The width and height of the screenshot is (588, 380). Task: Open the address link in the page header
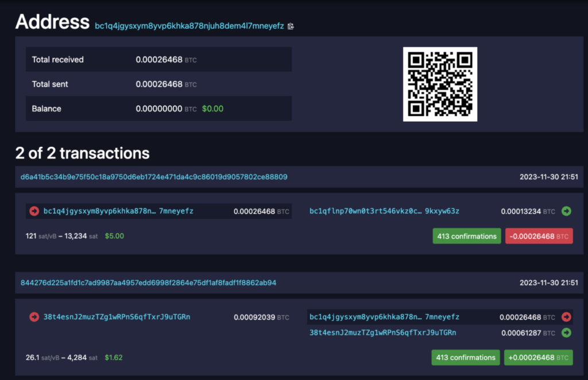[x=189, y=25]
